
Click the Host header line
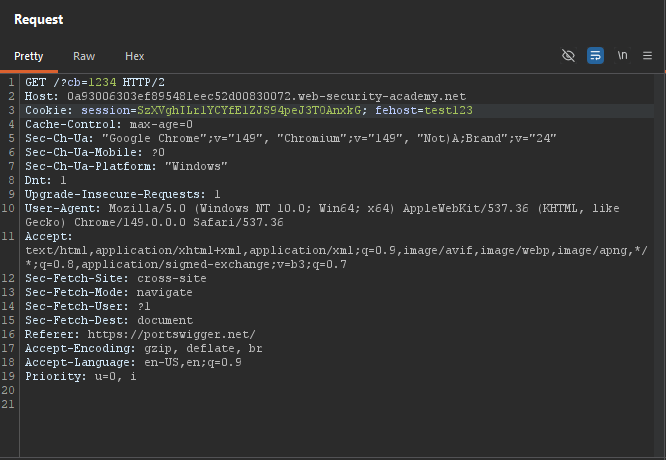tap(245, 96)
